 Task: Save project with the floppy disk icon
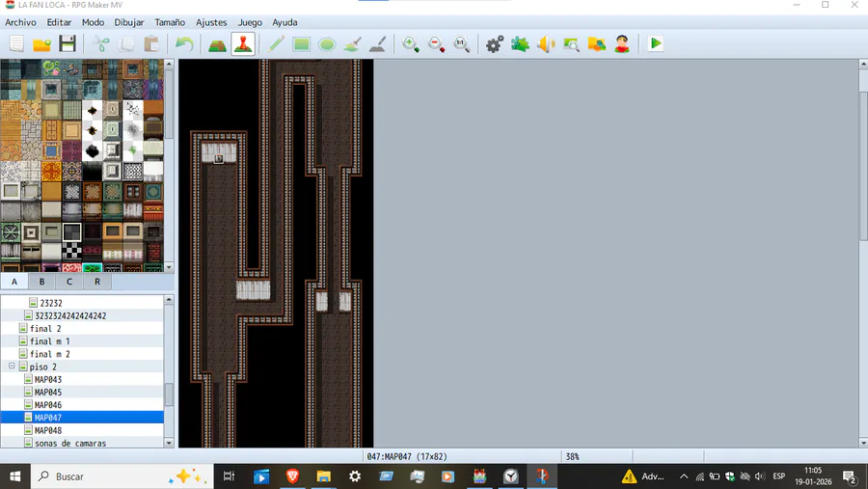68,43
